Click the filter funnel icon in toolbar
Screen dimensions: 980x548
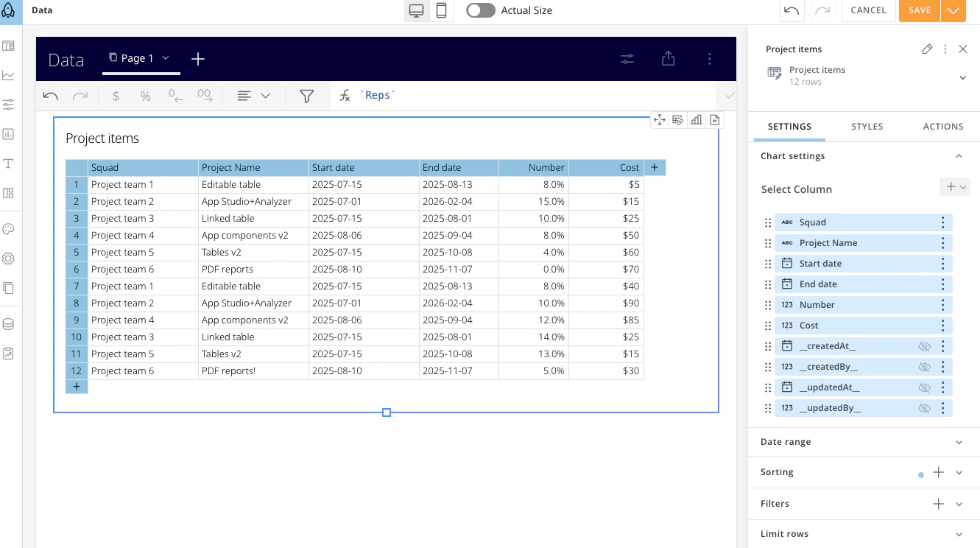point(307,96)
